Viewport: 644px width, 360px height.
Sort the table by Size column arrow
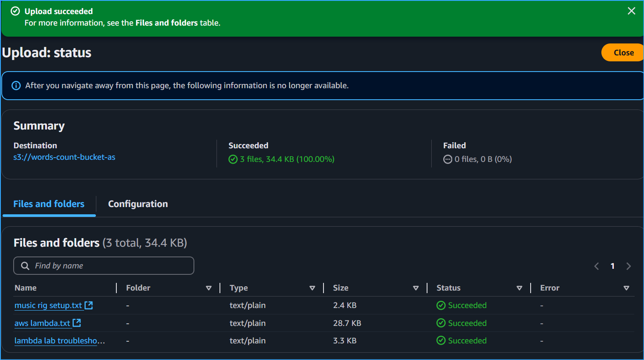tap(416, 288)
